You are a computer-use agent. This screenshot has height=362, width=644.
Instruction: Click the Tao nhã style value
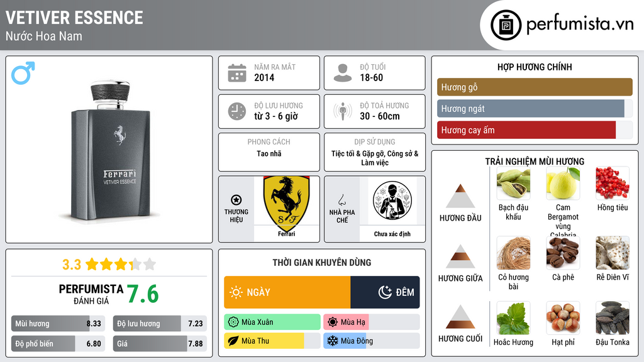coord(269,153)
